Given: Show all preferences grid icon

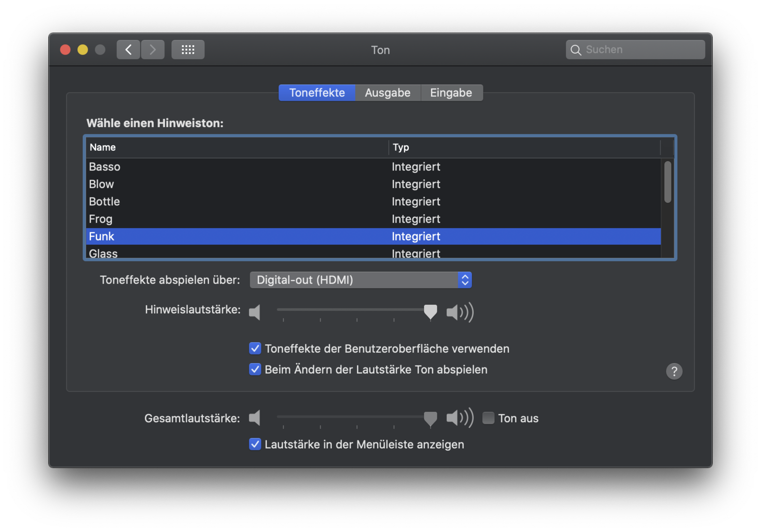Looking at the screenshot, I should 188,50.
